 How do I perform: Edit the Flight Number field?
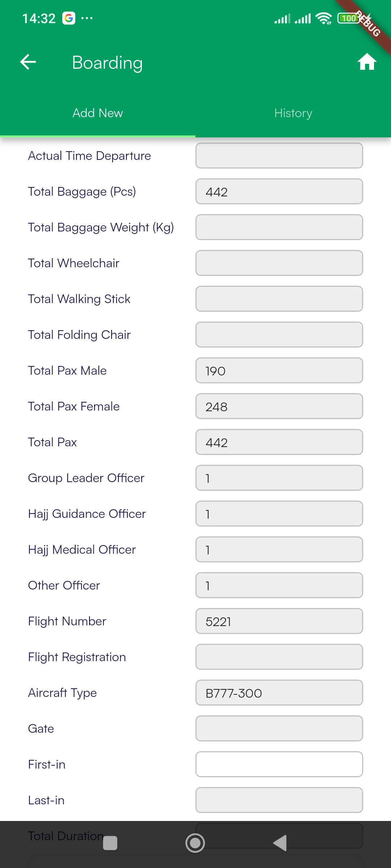(279, 621)
